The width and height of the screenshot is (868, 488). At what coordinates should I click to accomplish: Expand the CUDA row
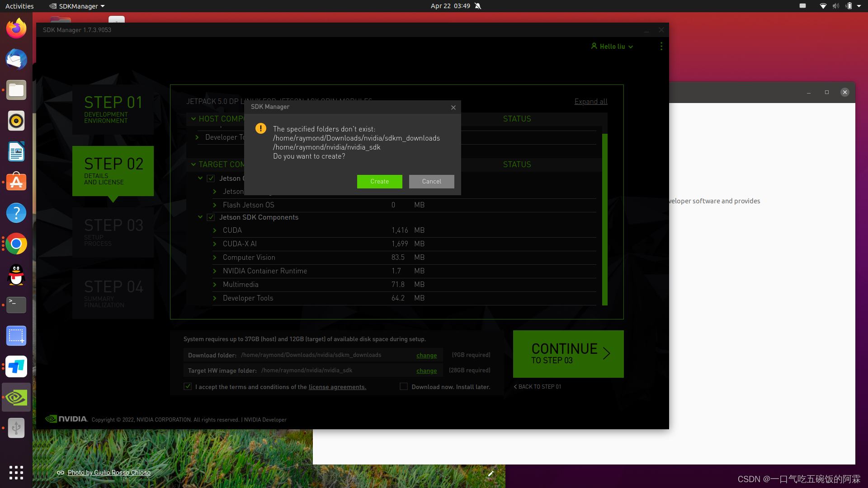click(215, 230)
